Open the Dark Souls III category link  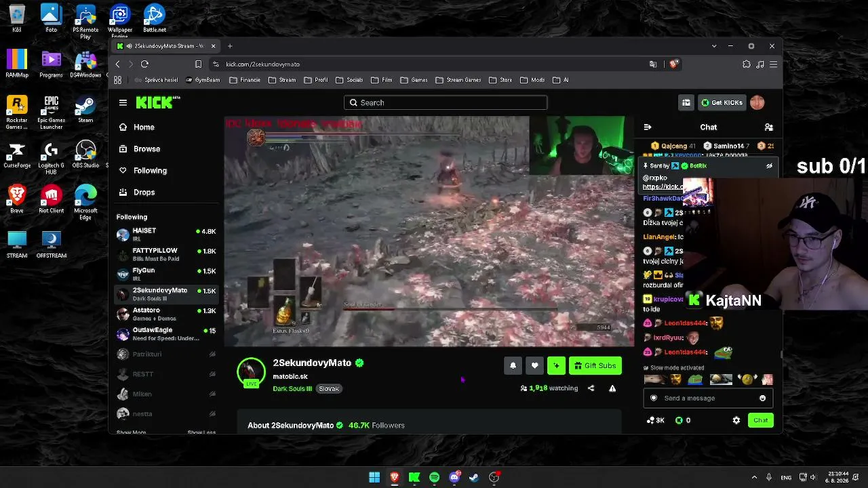292,388
